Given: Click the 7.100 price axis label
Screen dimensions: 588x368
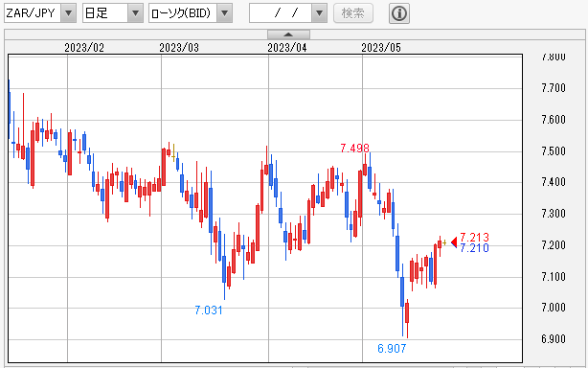Looking at the screenshot, I should pyautogui.click(x=554, y=277).
